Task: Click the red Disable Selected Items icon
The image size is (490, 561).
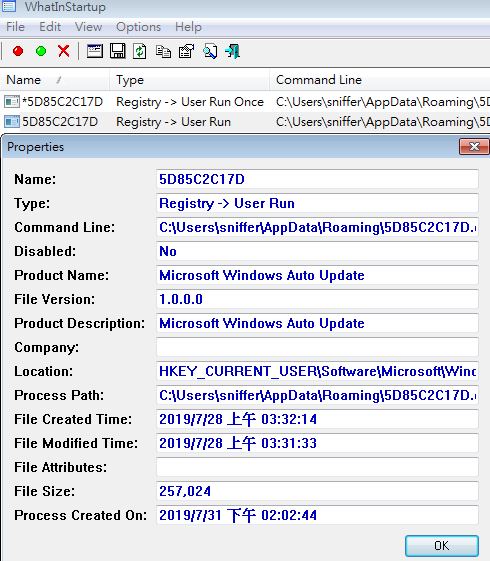Action: coord(18,51)
